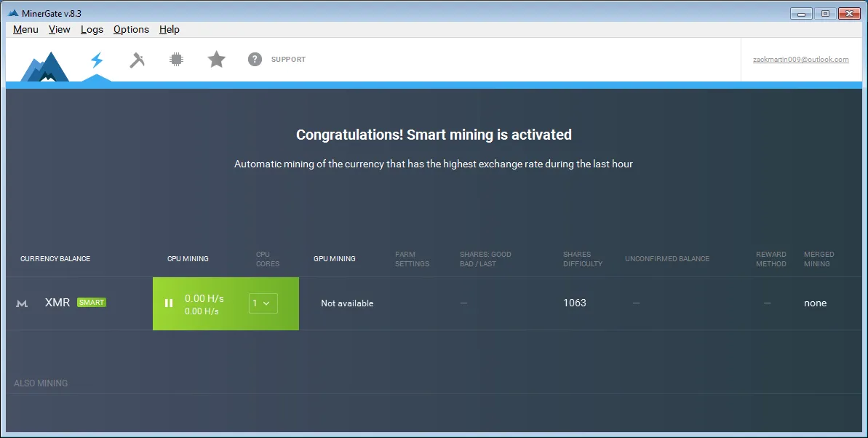Click the question mark support icon

pos(255,59)
